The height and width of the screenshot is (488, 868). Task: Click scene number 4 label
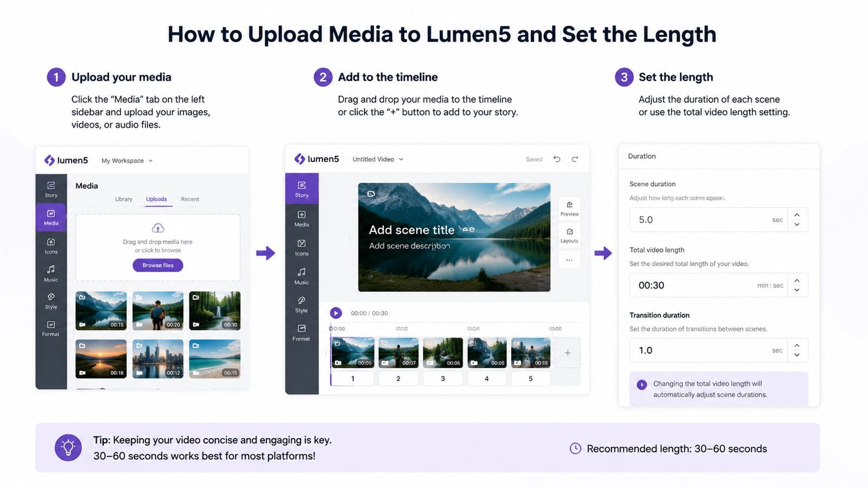click(x=487, y=378)
